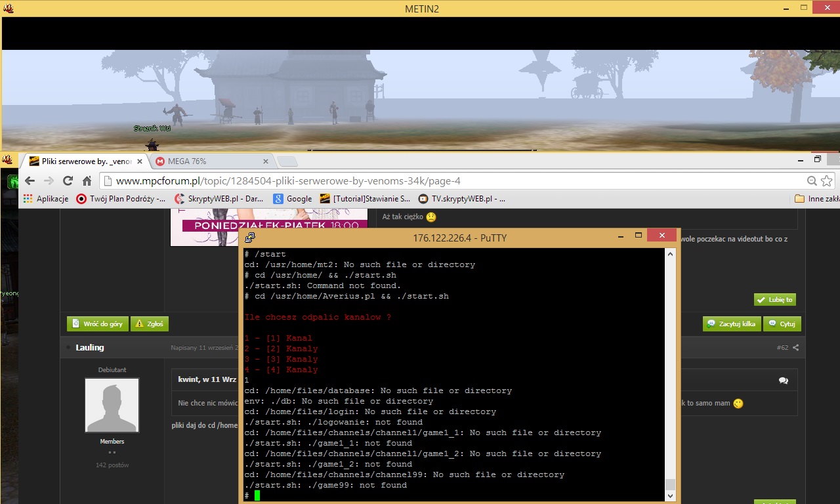Click the Lubię to like button
Viewport: 840px width, 504px height.
coord(775,299)
